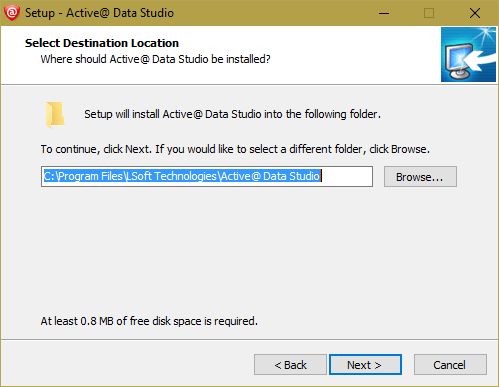Click the yellow folder icon
Screen dimensions: 499x387
pyautogui.click(x=55, y=115)
